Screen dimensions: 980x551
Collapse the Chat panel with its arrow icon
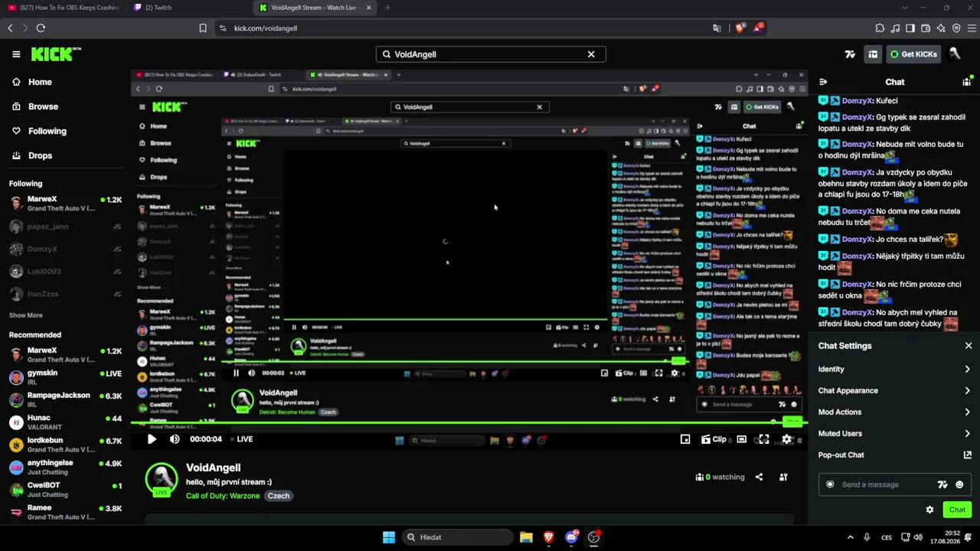[823, 82]
